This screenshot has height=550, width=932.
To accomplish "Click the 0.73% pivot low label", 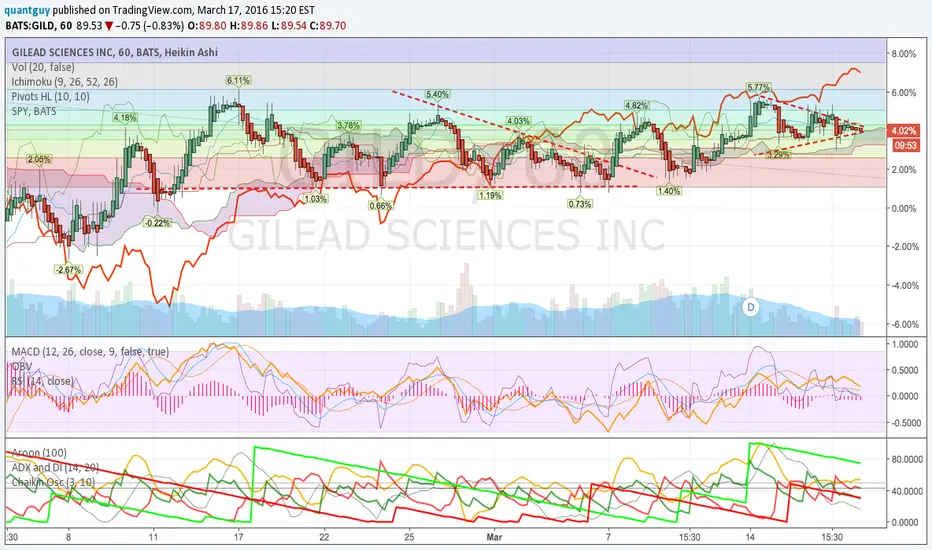I will (x=580, y=204).
